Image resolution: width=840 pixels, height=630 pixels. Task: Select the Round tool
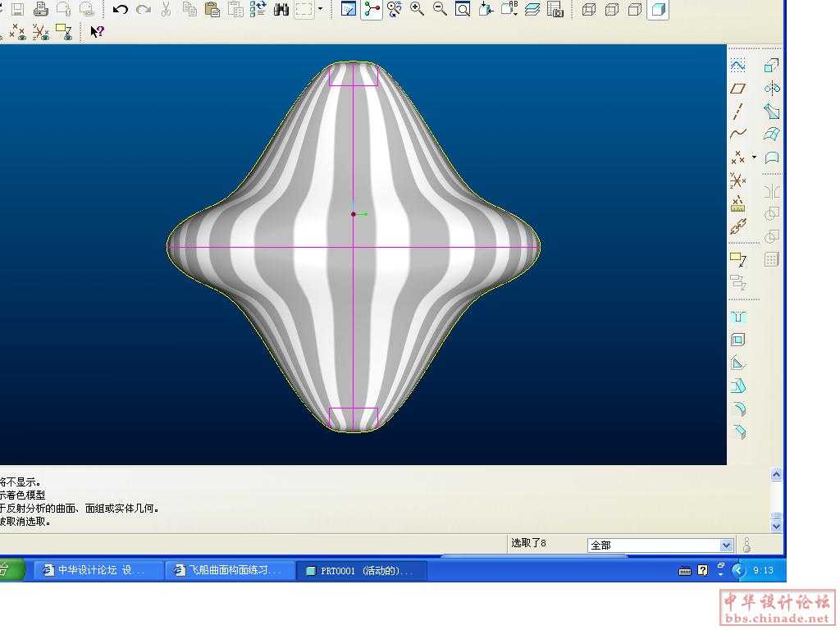(x=738, y=409)
